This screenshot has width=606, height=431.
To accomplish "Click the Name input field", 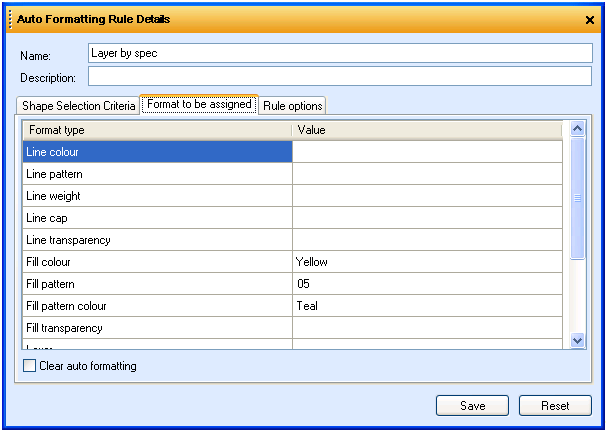I will click(x=340, y=53).
